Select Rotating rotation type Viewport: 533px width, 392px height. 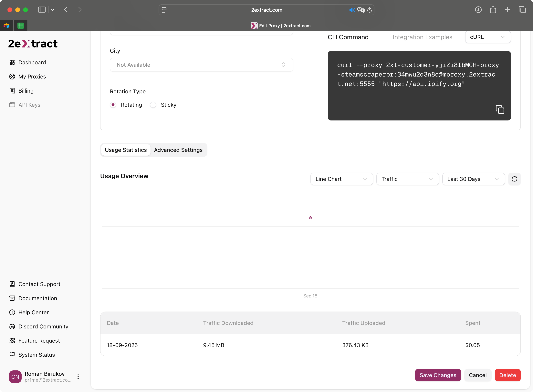click(x=113, y=105)
